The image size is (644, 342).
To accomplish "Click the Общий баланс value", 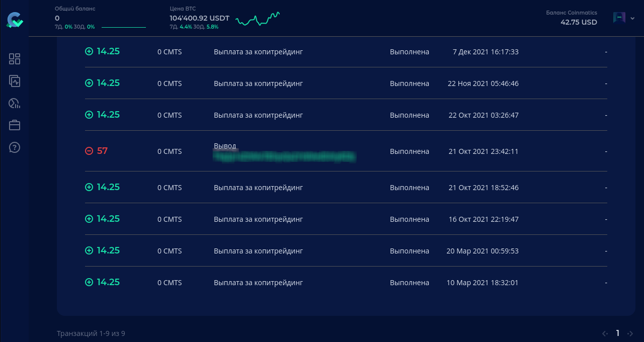I will click(x=57, y=18).
